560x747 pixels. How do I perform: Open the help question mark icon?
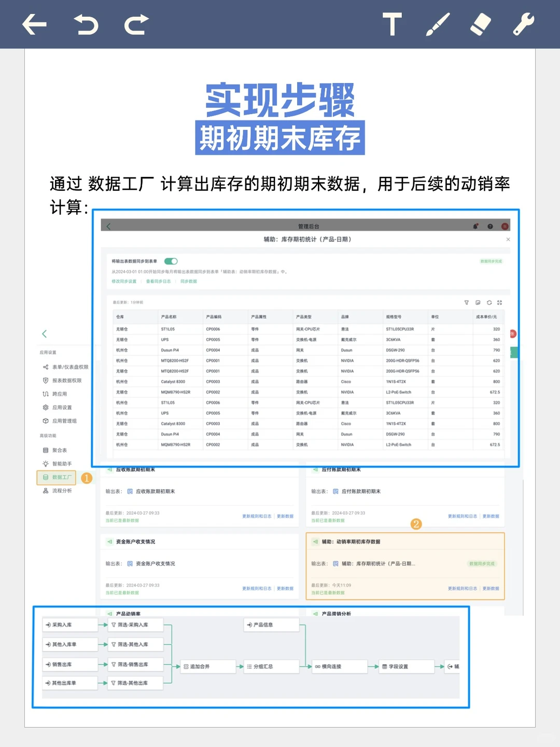pyautogui.click(x=489, y=226)
